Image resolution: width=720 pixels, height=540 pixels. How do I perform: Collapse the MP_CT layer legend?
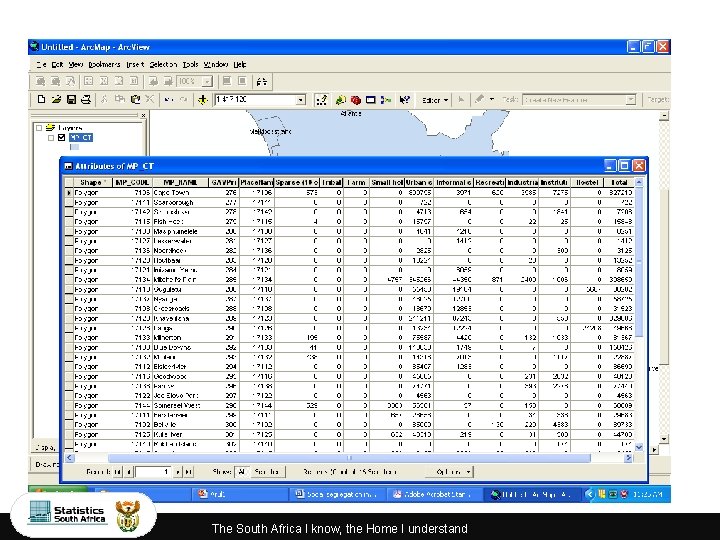pos(51,138)
